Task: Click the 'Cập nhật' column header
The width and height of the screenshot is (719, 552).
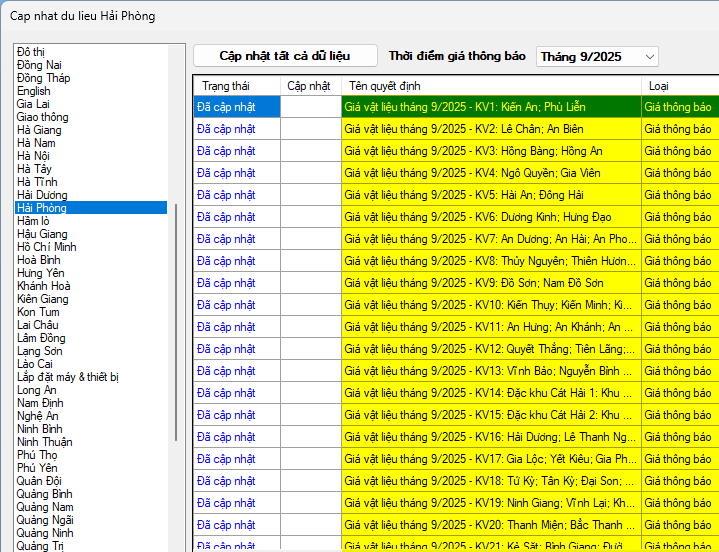Action: [x=309, y=86]
